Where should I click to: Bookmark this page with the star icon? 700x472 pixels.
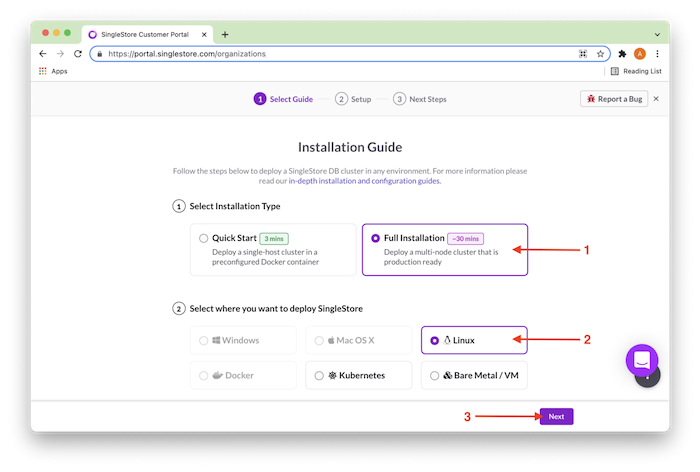[601, 54]
